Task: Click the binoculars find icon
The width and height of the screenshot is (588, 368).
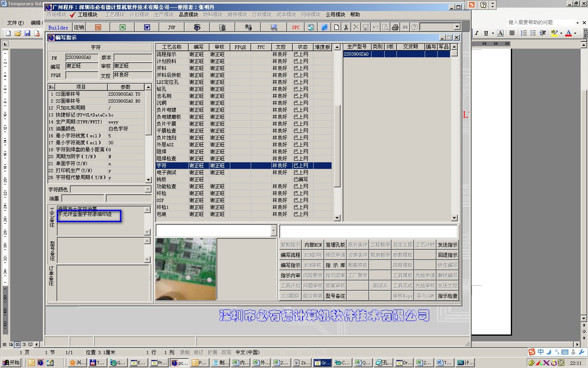Action: click(x=405, y=27)
